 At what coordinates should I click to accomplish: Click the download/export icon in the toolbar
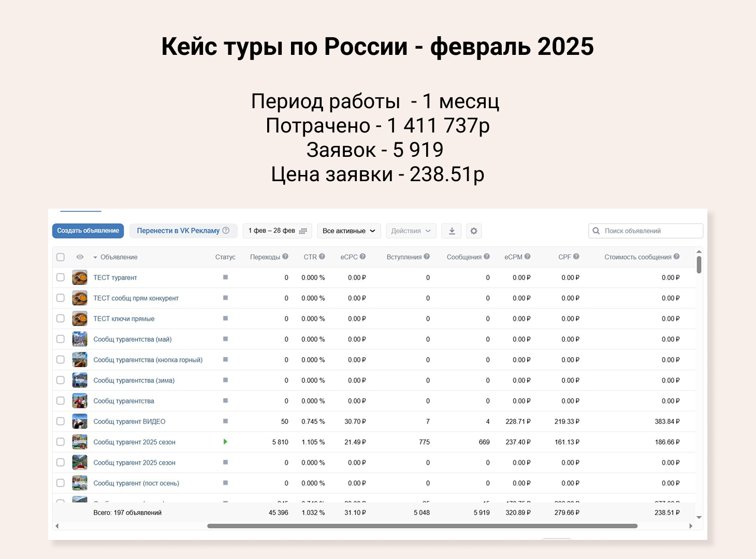coord(451,231)
